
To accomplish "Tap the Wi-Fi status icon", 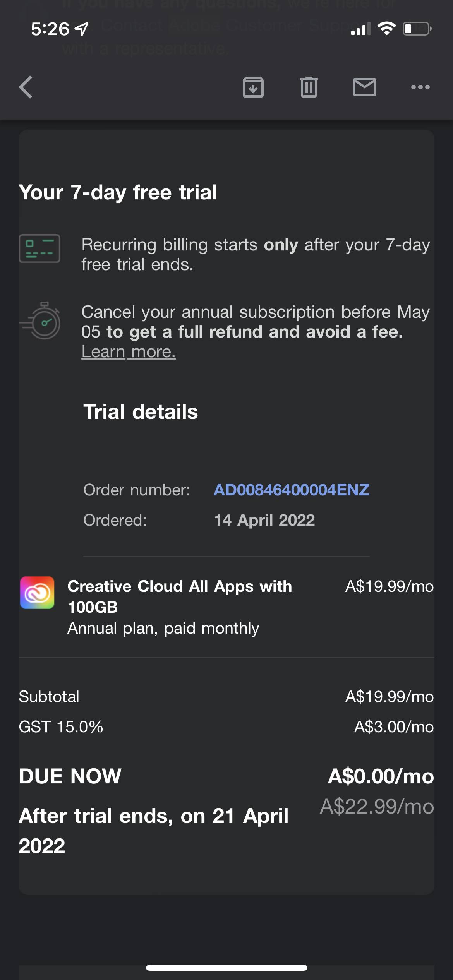I will click(x=386, y=29).
